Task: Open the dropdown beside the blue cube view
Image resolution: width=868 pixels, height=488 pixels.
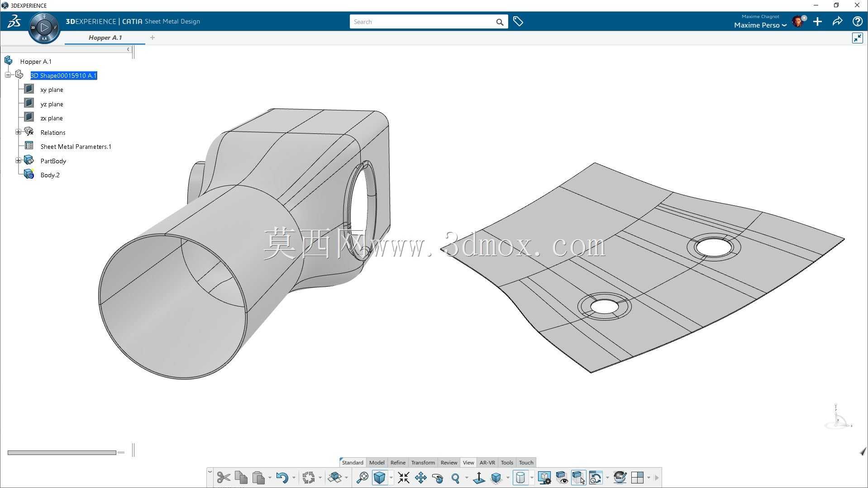Action: tap(391, 478)
